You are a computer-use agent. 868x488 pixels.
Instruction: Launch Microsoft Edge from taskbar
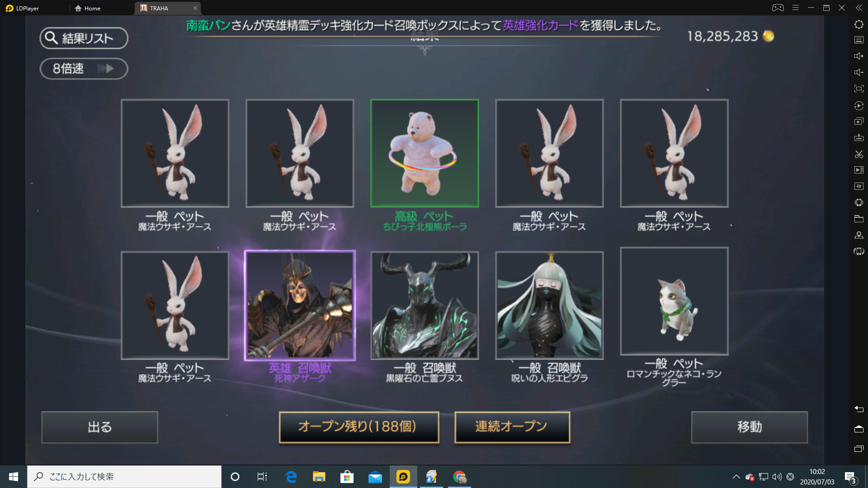pyautogui.click(x=291, y=477)
